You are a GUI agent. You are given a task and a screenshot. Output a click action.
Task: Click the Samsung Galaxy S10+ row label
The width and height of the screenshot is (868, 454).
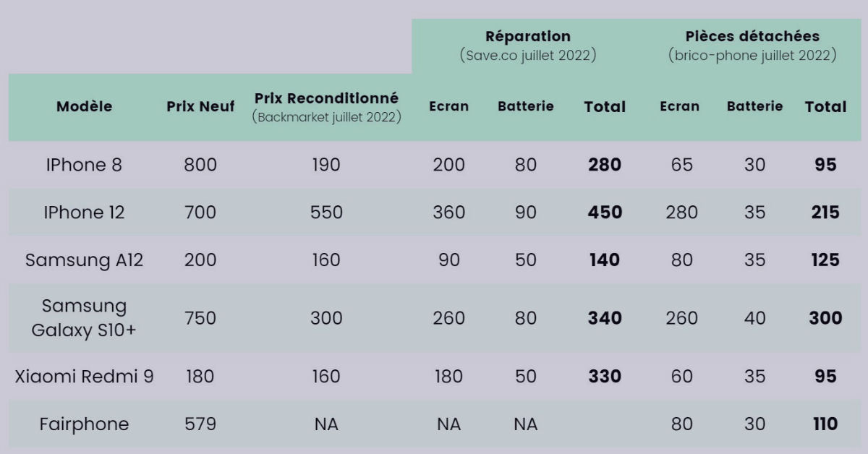click(x=84, y=318)
